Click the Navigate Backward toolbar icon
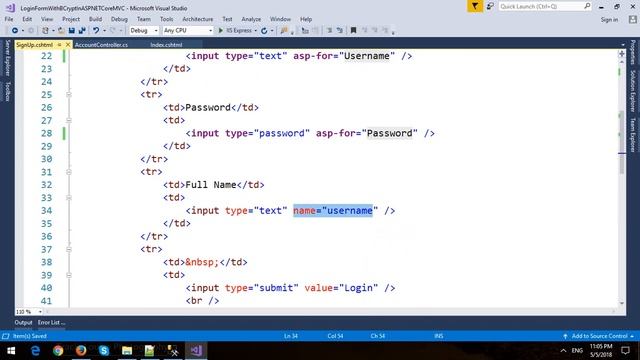640x360 pixels. pos(15,31)
